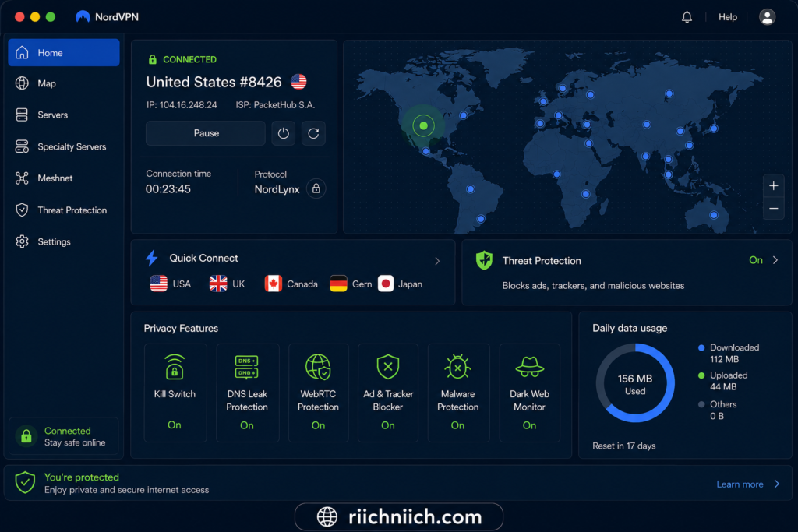Image resolution: width=798 pixels, height=532 pixels.
Task: Connect to Canada via its flag
Action: point(274,284)
